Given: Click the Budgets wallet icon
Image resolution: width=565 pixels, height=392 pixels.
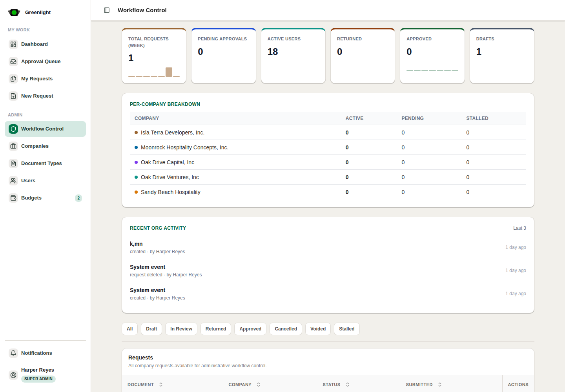Looking at the screenshot, I should click(13, 198).
